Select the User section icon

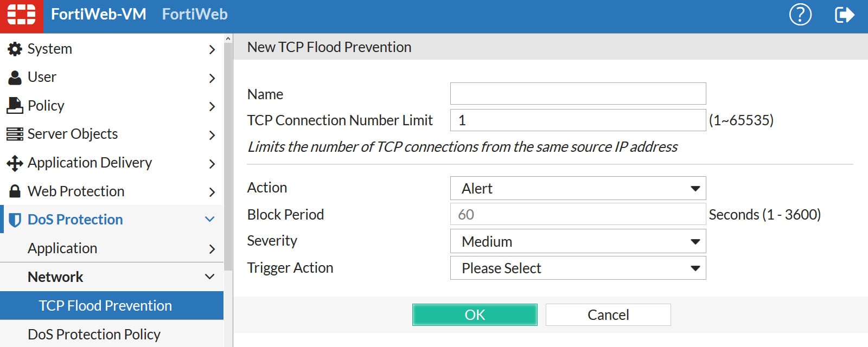(x=15, y=76)
